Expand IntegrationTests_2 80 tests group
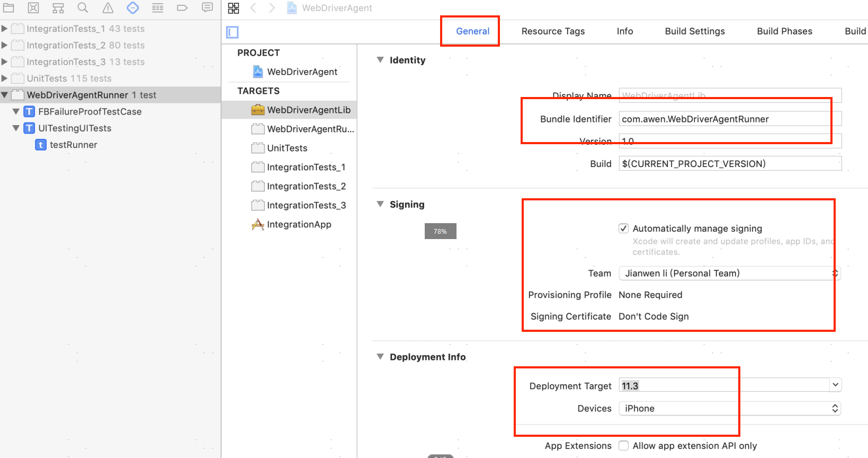The height and width of the screenshot is (458, 868). pyautogui.click(x=4, y=45)
